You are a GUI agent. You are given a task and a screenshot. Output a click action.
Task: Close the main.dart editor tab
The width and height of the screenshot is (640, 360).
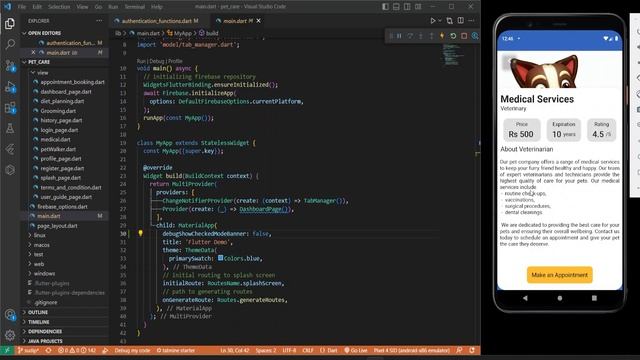258,21
